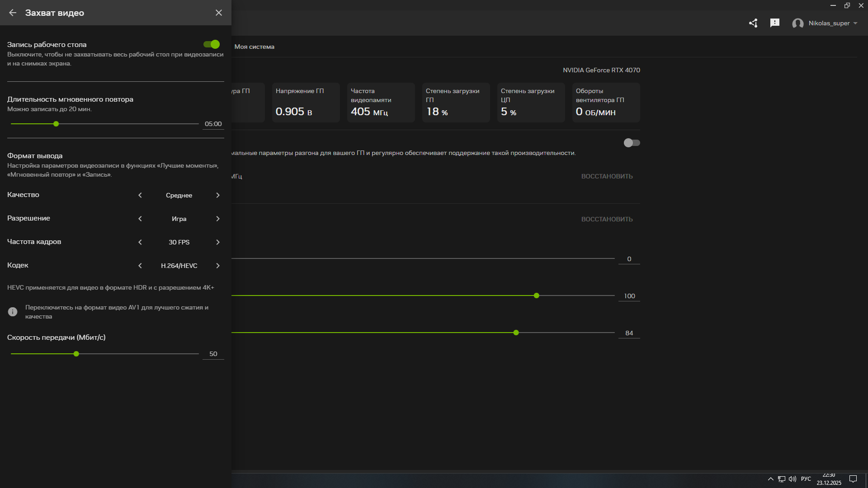Click the Скорость передачи bitrate slider handle
Viewport: 868px width, 488px height.
coord(76,354)
